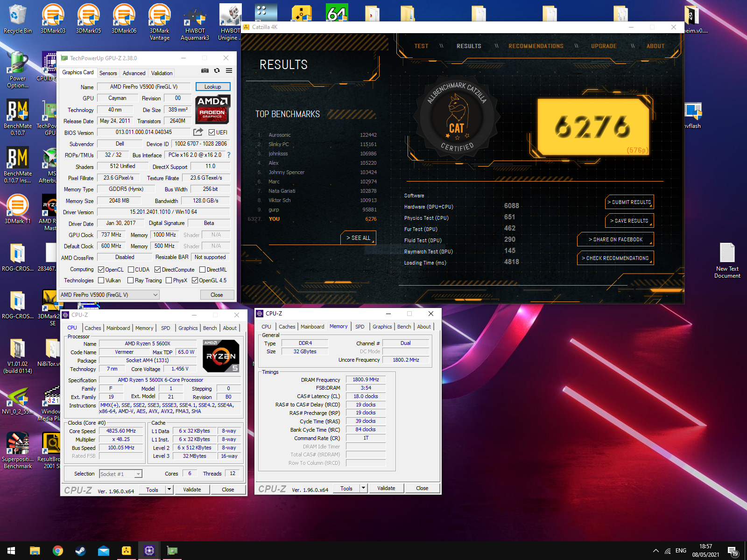Select the 3DMark Vantage desktop shortcut
747x560 pixels.
coord(159,22)
